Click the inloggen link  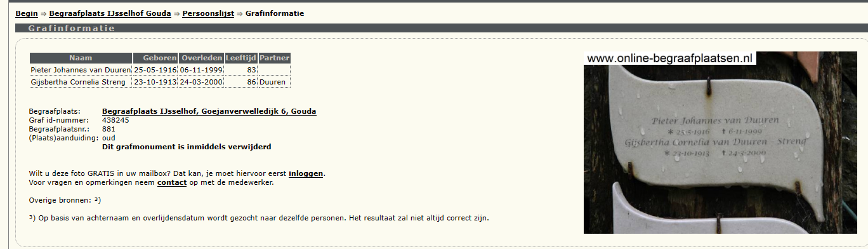click(x=306, y=173)
